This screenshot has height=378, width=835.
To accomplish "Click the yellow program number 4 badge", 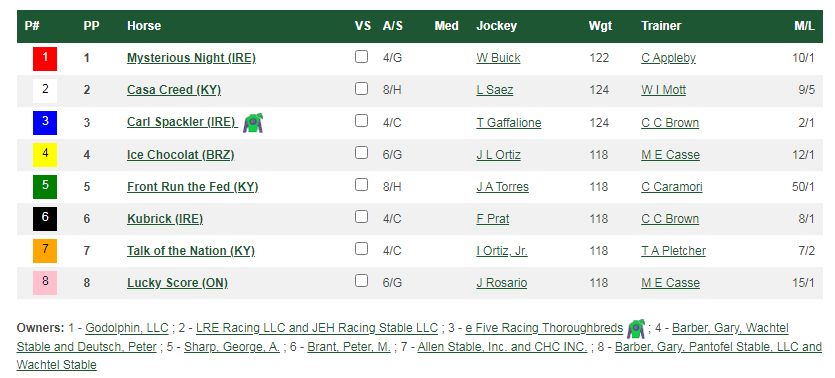I will pyautogui.click(x=45, y=155).
